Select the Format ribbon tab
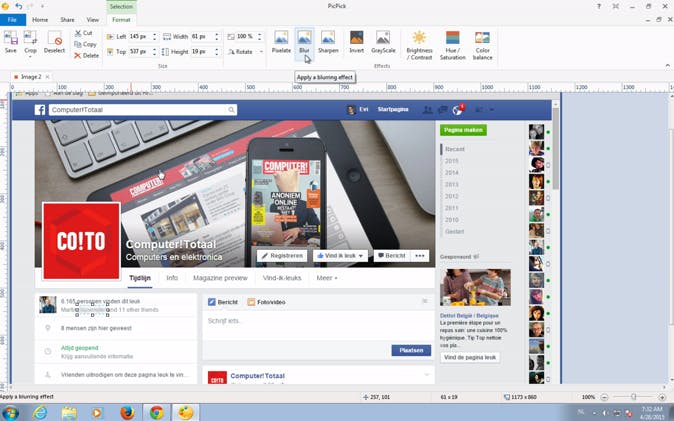The height and width of the screenshot is (421, 674). [121, 19]
